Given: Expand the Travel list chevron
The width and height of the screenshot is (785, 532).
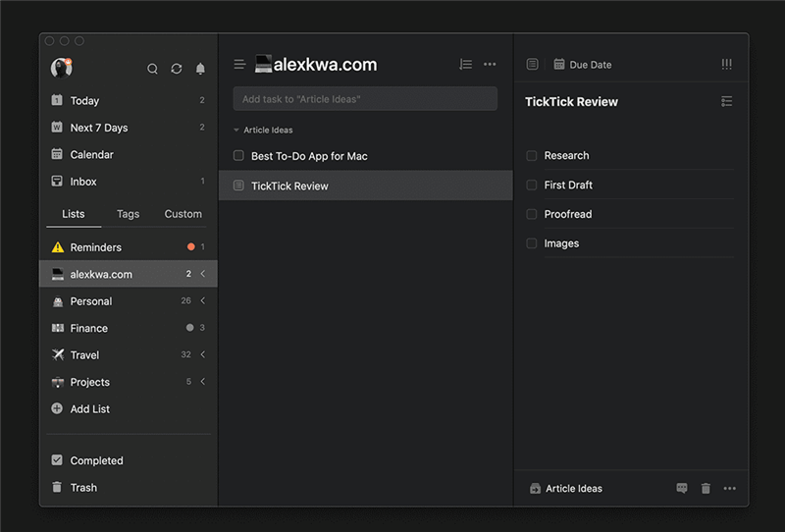Looking at the screenshot, I should pos(203,355).
